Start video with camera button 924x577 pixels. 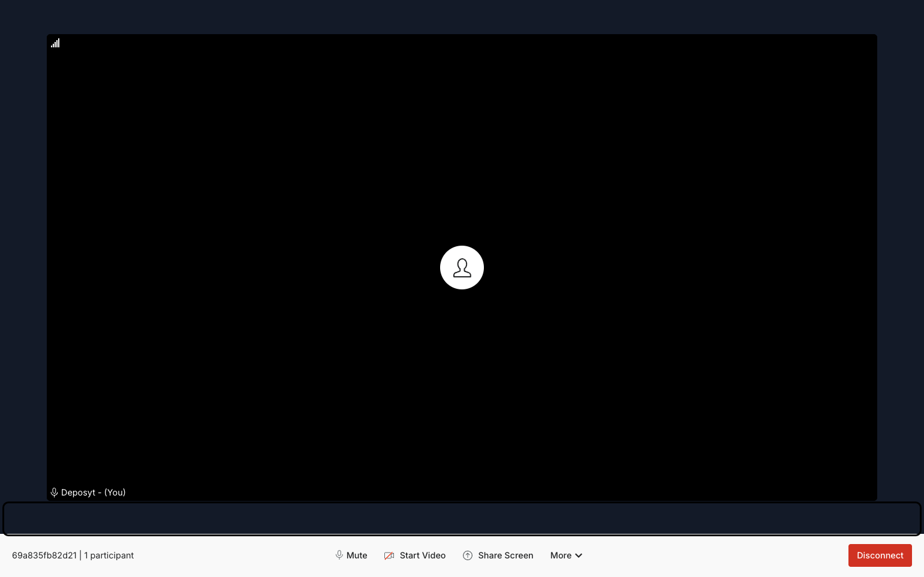(415, 555)
